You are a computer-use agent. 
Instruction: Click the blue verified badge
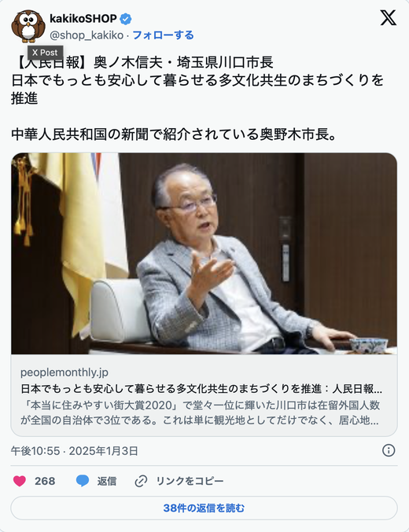pyautogui.click(x=126, y=19)
